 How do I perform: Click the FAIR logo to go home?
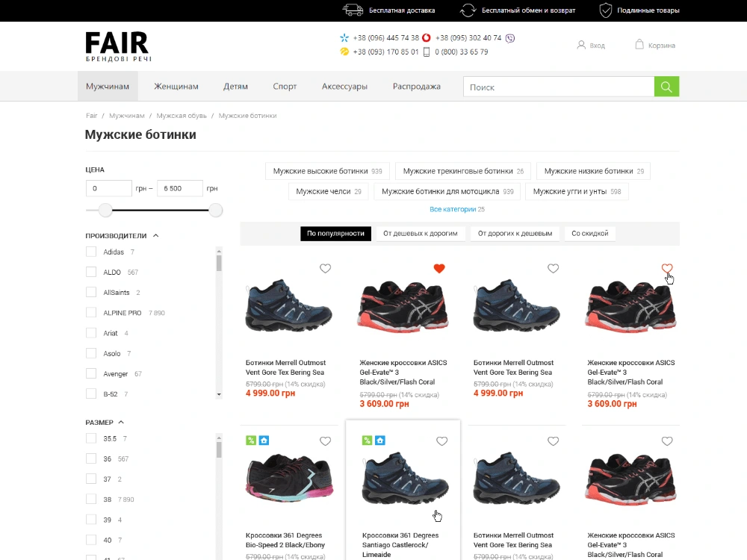[118, 46]
